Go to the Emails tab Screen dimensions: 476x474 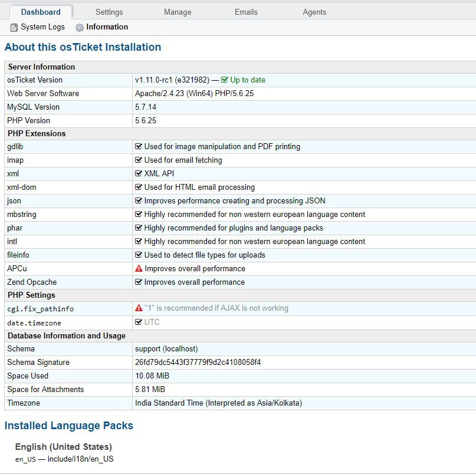click(246, 12)
